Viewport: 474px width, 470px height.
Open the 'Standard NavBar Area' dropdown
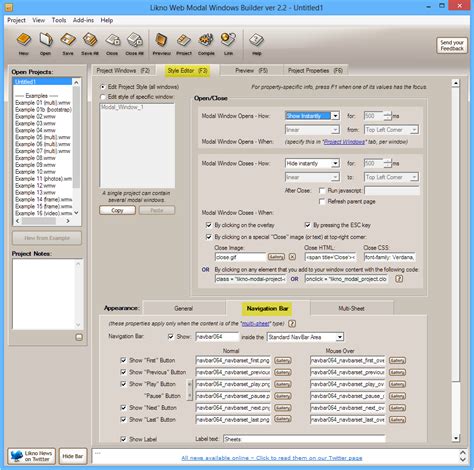click(x=340, y=337)
